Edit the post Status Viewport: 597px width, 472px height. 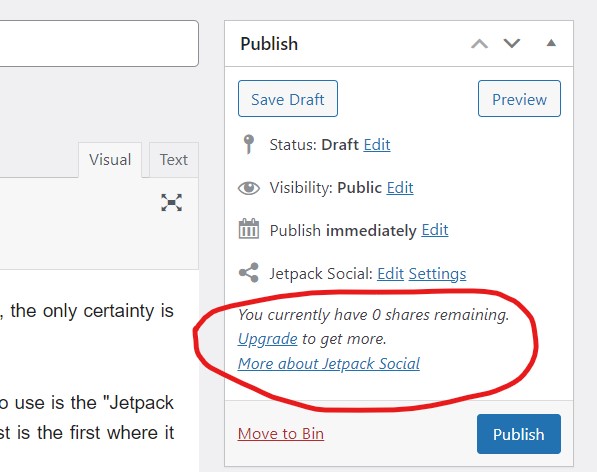coord(377,145)
